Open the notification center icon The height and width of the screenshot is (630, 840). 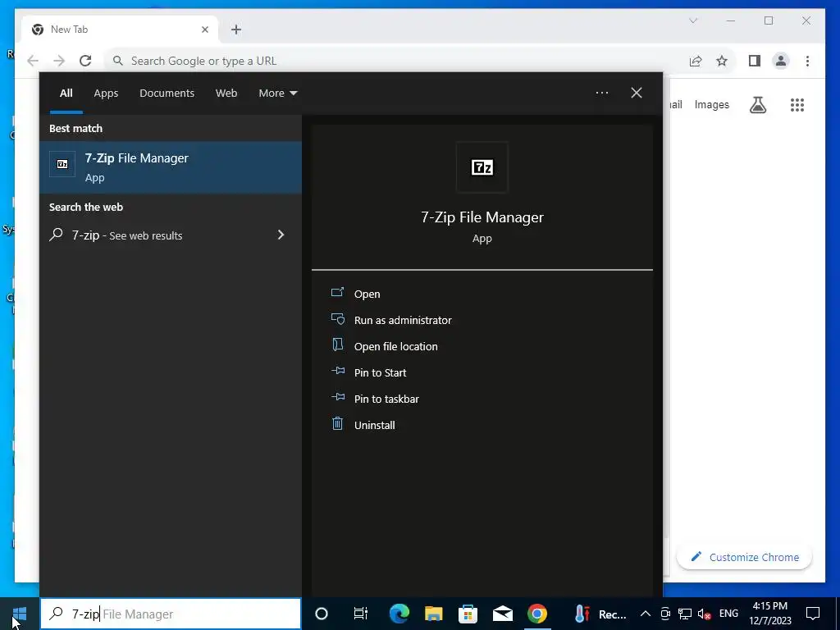pos(813,614)
